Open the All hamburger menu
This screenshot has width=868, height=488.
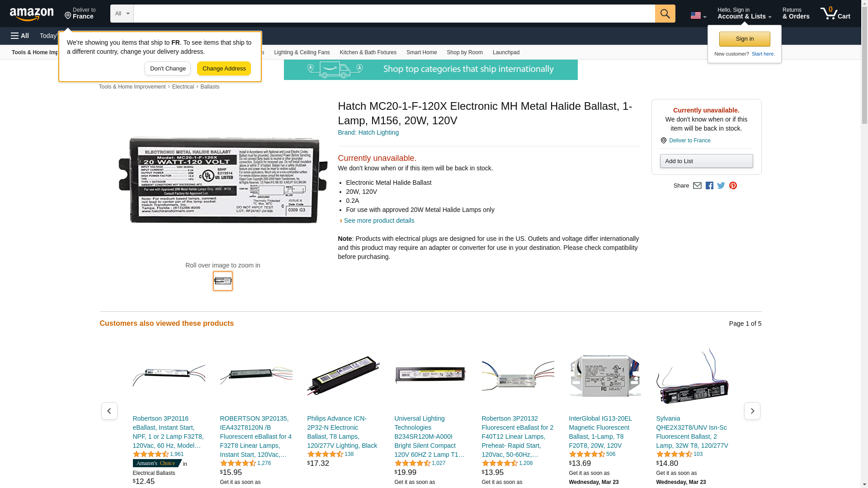(20, 36)
